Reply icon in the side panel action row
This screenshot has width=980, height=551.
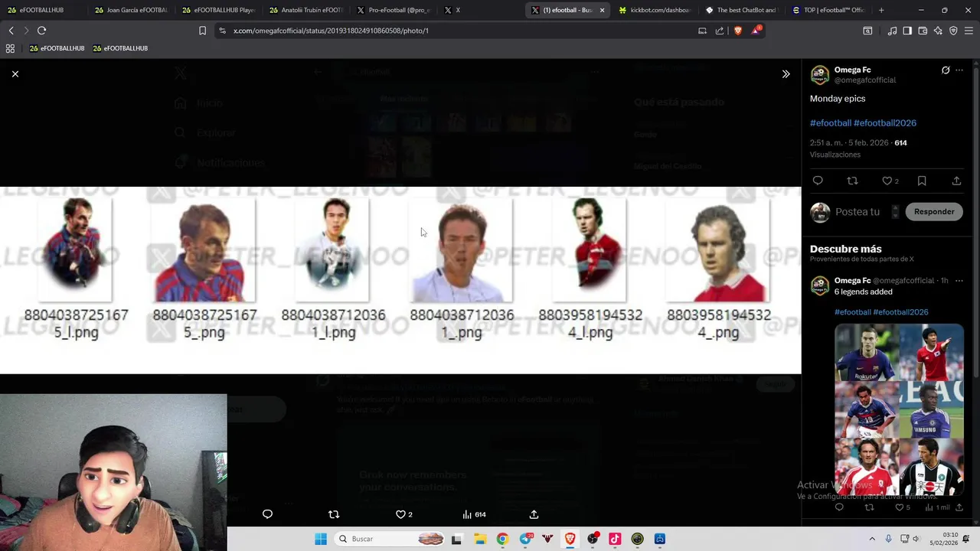click(818, 181)
